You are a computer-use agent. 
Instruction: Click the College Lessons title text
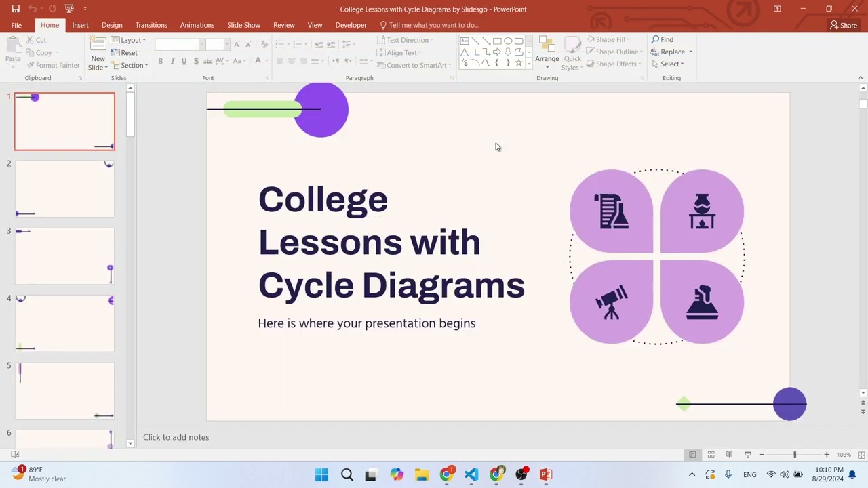point(391,242)
